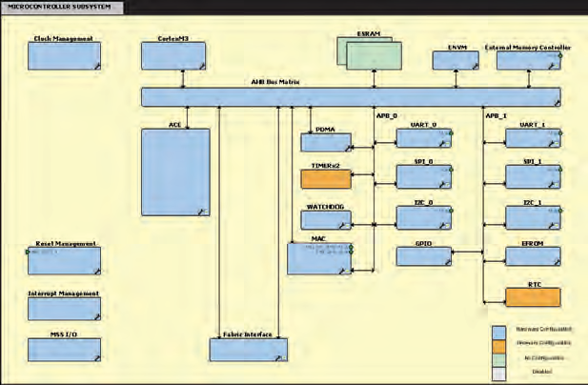Click the Firmware Configurable orange legend swatch
This screenshot has height=385, width=588.
(498, 343)
